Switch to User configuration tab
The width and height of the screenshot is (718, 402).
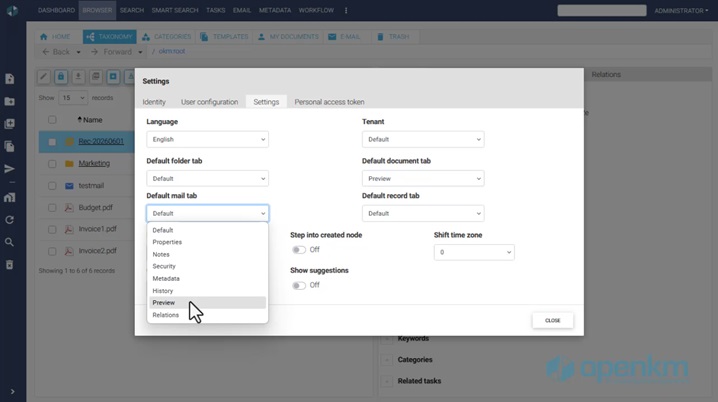pos(209,102)
